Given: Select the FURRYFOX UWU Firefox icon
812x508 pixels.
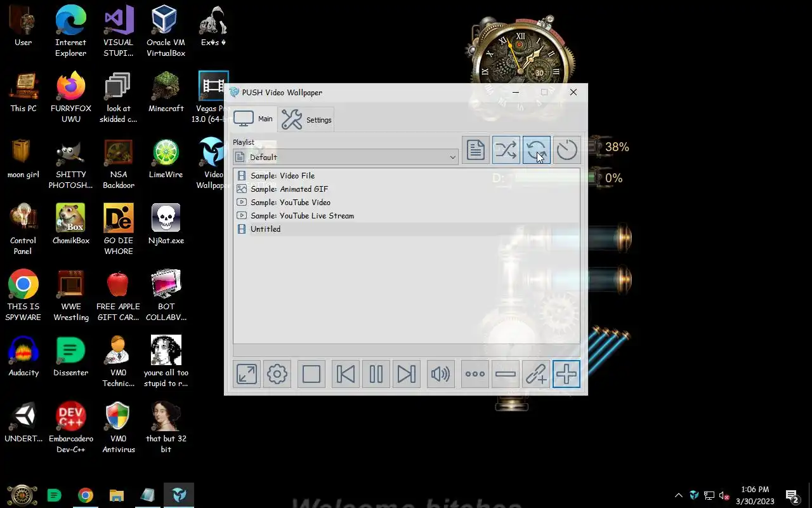Looking at the screenshot, I should tap(70, 97).
